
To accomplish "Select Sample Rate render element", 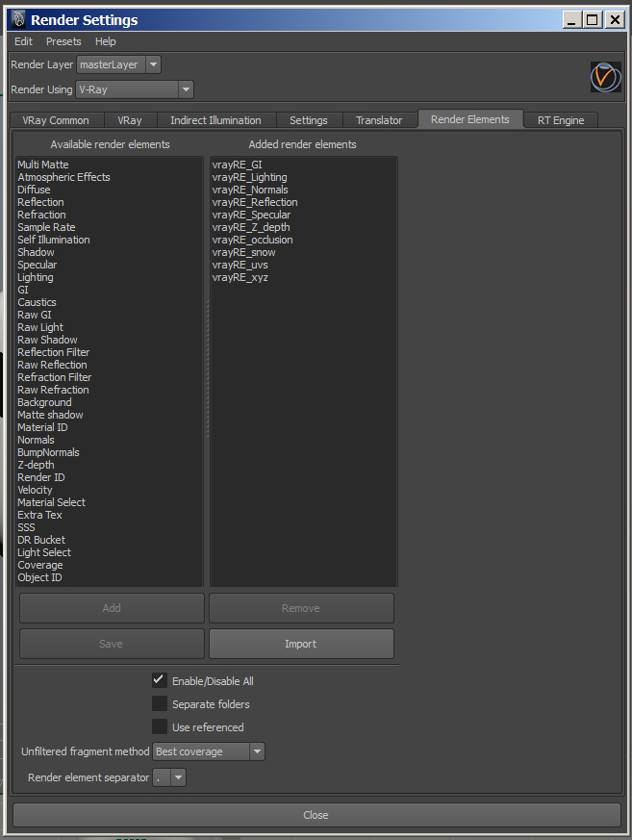I will tap(46, 227).
